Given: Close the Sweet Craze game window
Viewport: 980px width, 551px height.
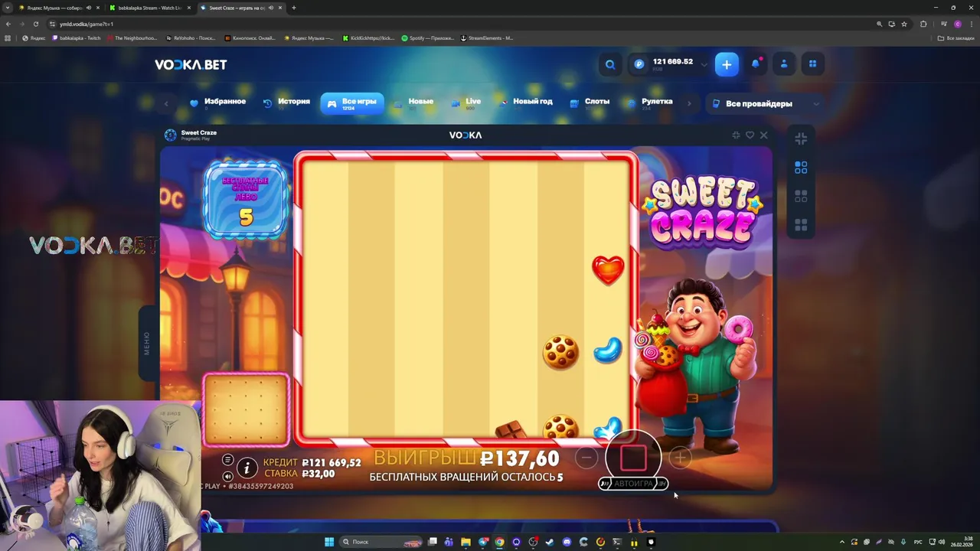Looking at the screenshot, I should [763, 135].
